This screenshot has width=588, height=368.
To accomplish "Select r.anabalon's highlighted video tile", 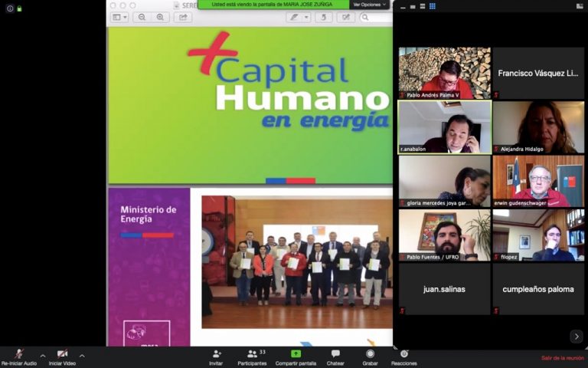I will pos(444,127).
